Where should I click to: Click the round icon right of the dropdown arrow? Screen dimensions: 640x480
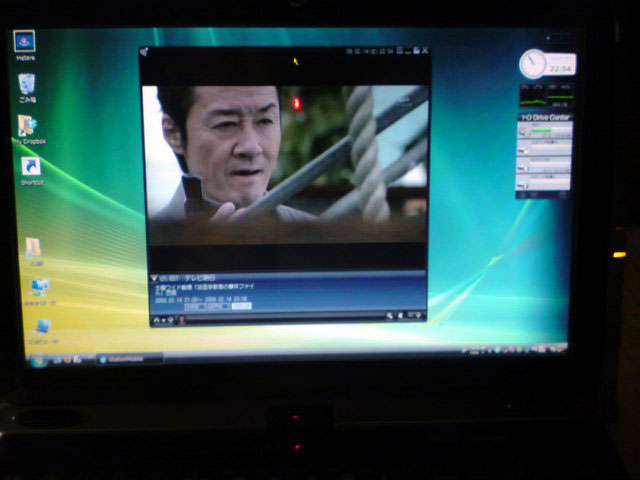171,320
